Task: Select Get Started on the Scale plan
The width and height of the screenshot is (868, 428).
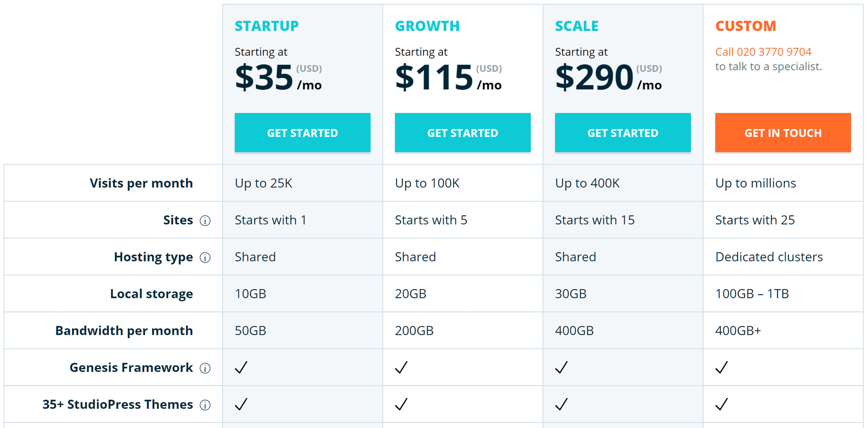Action: pyautogui.click(x=623, y=133)
